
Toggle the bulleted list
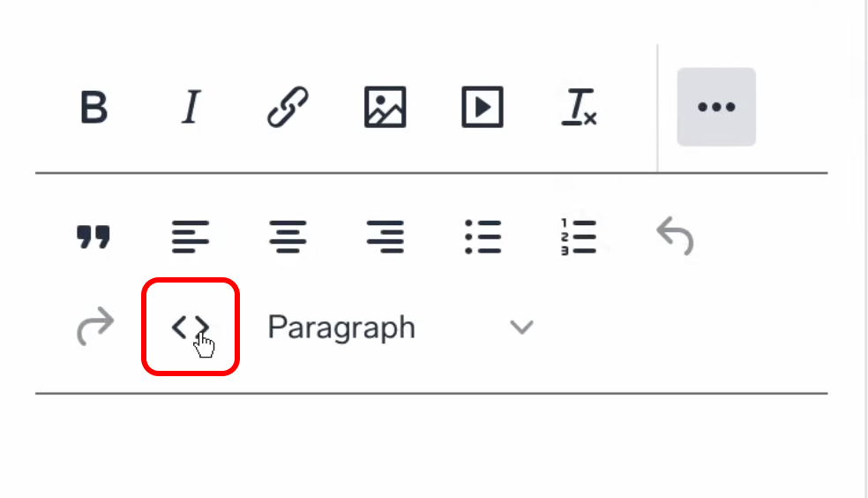(x=483, y=237)
